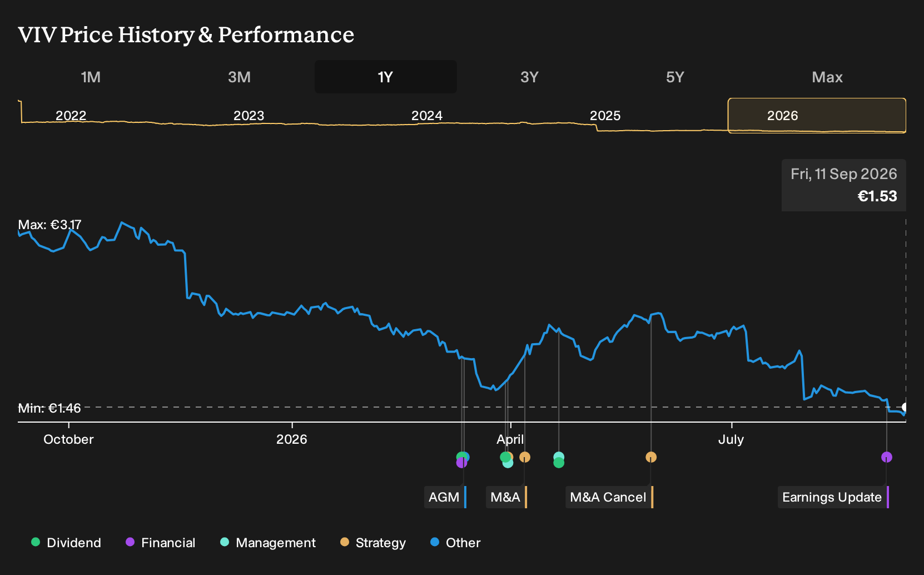Image resolution: width=924 pixels, height=575 pixels.
Task: Click the July axis label
Action: pyautogui.click(x=731, y=439)
